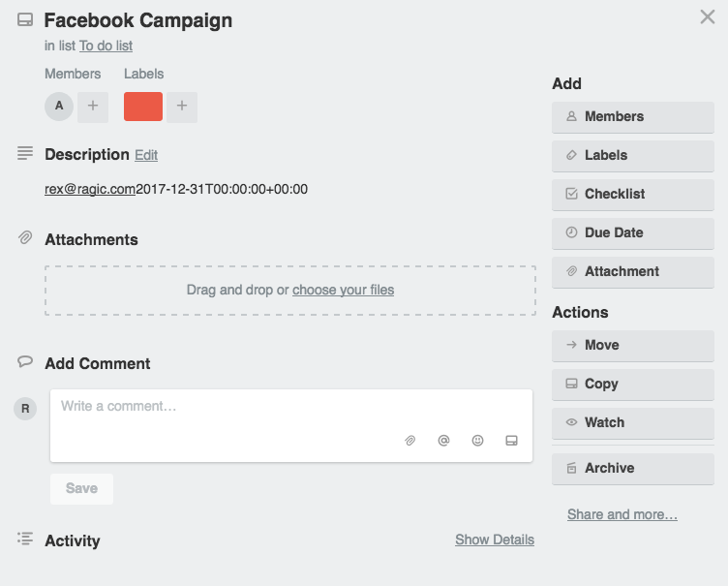Focus the Write a comment field

tap(291, 425)
